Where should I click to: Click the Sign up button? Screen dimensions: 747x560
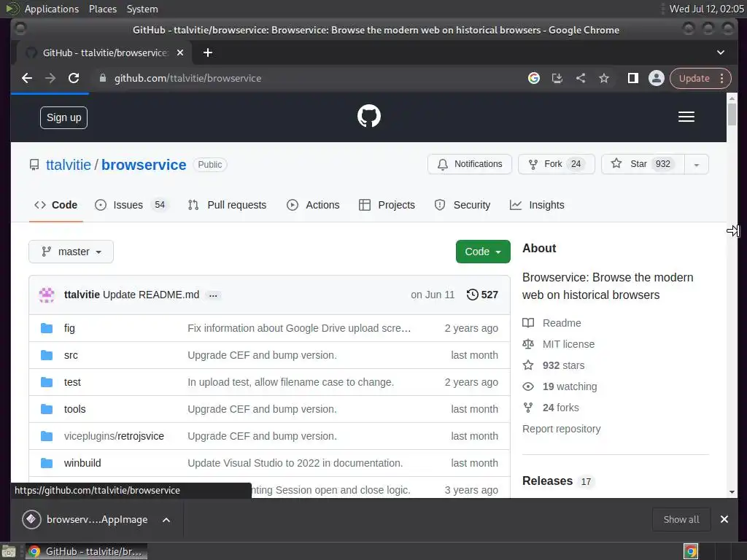pyautogui.click(x=64, y=117)
